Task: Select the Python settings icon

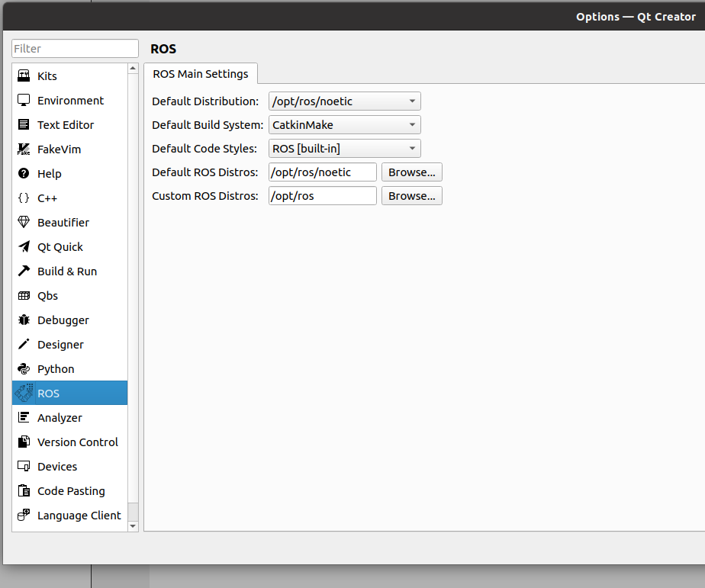Action: (24, 368)
